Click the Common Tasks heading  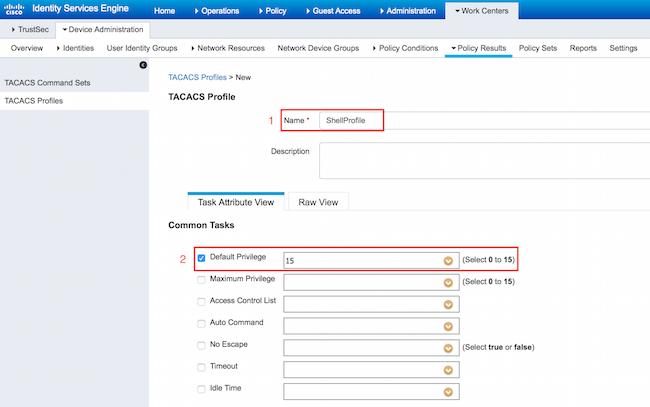pyautogui.click(x=201, y=225)
